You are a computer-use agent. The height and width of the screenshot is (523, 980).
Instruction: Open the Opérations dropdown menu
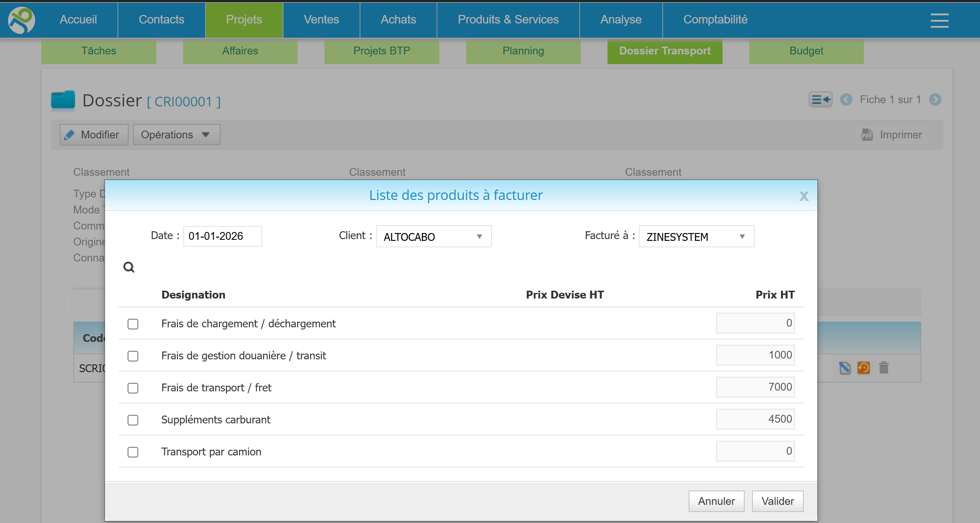click(x=176, y=134)
